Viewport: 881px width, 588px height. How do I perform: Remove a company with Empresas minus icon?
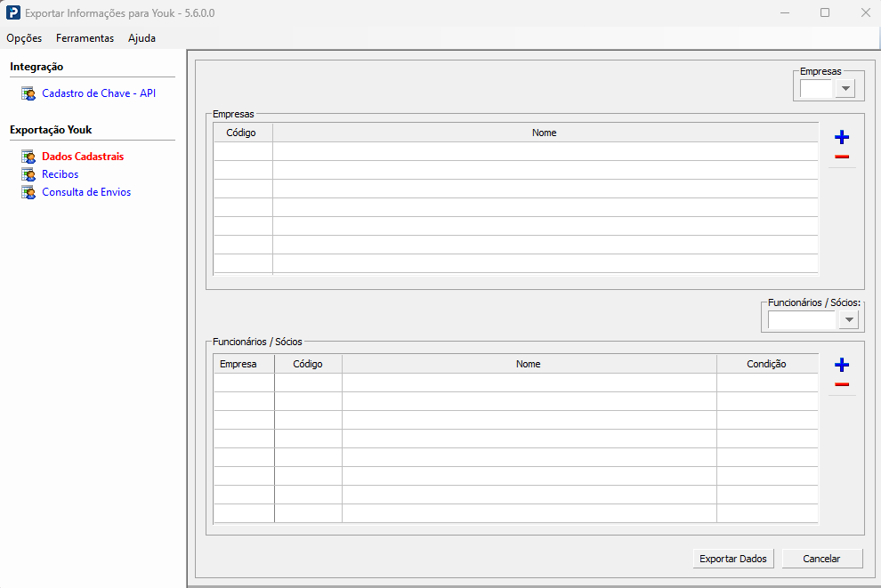(x=842, y=157)
